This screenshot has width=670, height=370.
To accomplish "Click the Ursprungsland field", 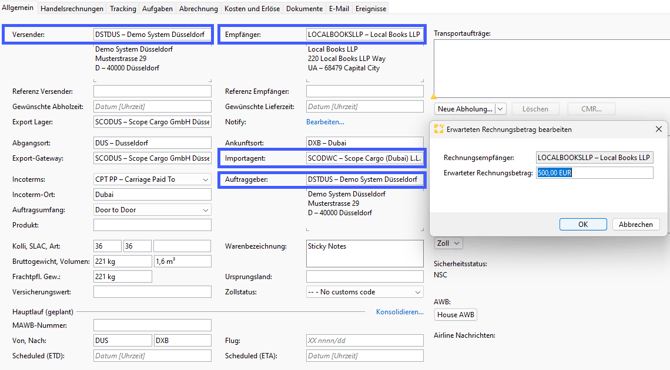I will click(x=364, y=277).
